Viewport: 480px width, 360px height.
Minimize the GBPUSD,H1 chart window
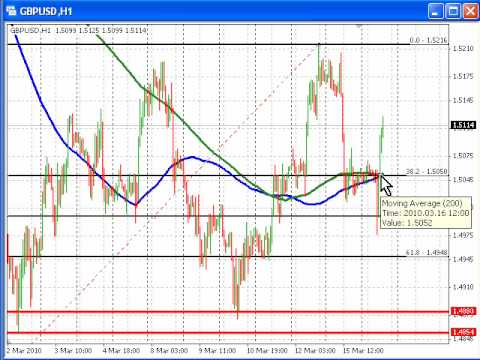pos(435,11)
